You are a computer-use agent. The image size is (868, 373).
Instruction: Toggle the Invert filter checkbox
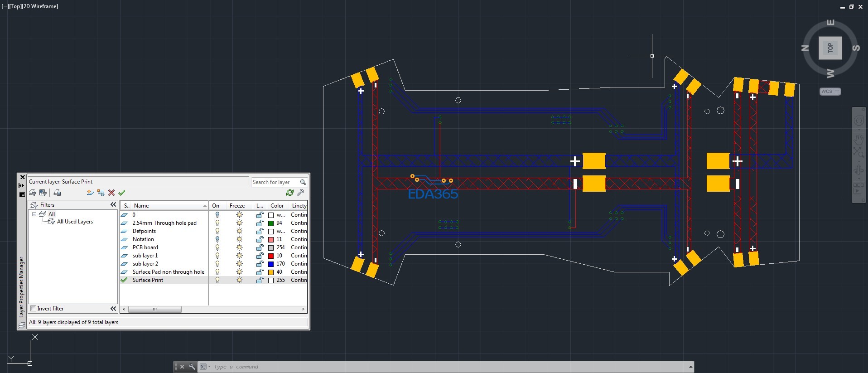click(x=33, y=309)
